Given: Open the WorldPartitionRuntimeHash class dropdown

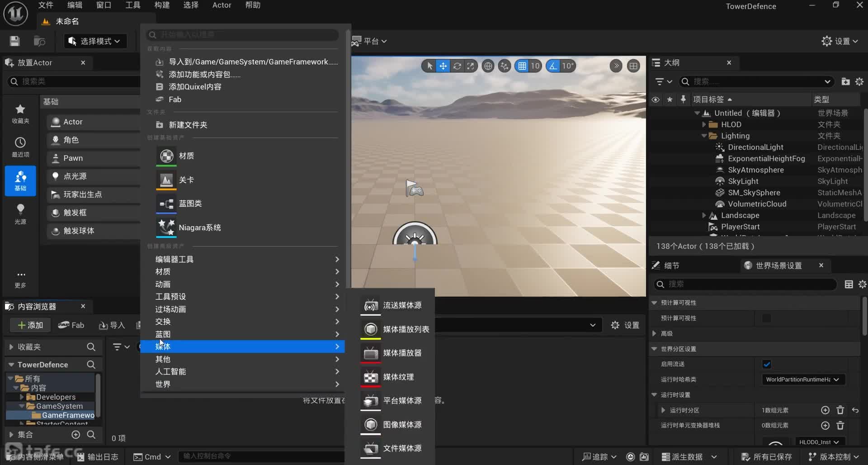Looking at the screenshot, I should [x=802, y=380].
